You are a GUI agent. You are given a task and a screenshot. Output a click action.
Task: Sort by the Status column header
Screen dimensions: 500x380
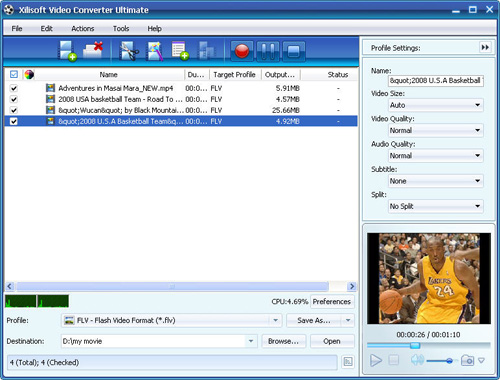point(338,75)
